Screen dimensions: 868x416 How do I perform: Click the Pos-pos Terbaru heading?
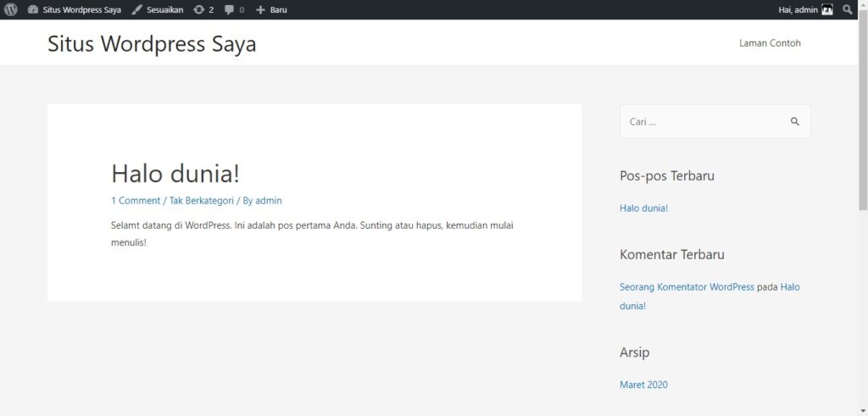coord(666,176)
